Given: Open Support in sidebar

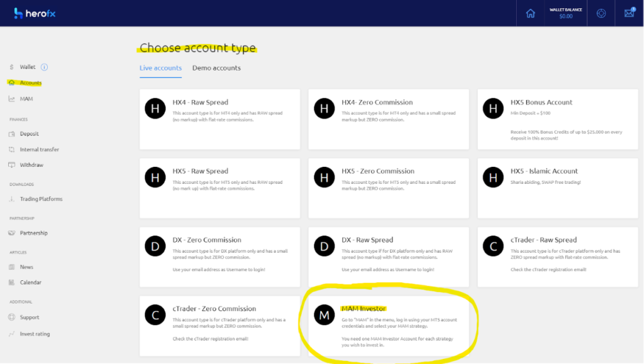Looking at the screenshot, I should tap(30, 317).
